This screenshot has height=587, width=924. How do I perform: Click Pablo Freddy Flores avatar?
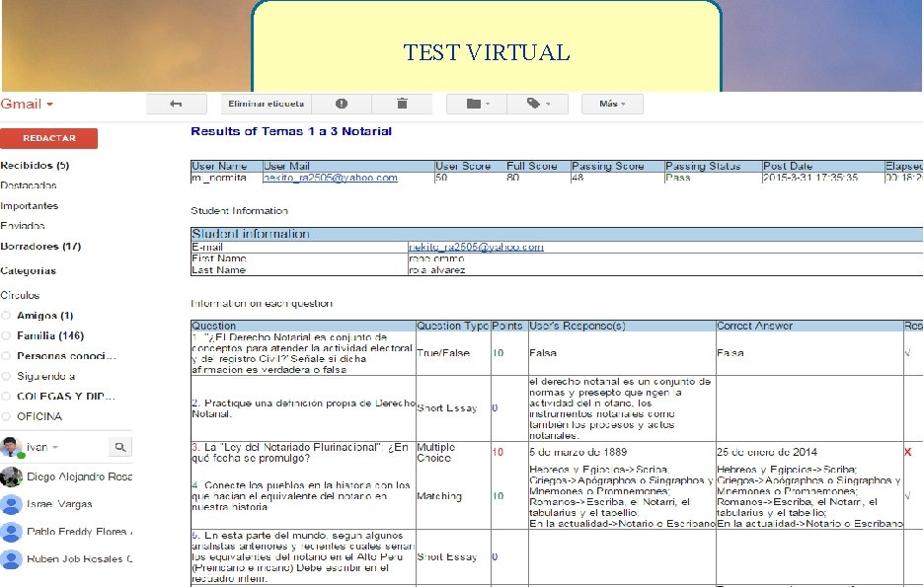tap(11, 532)
